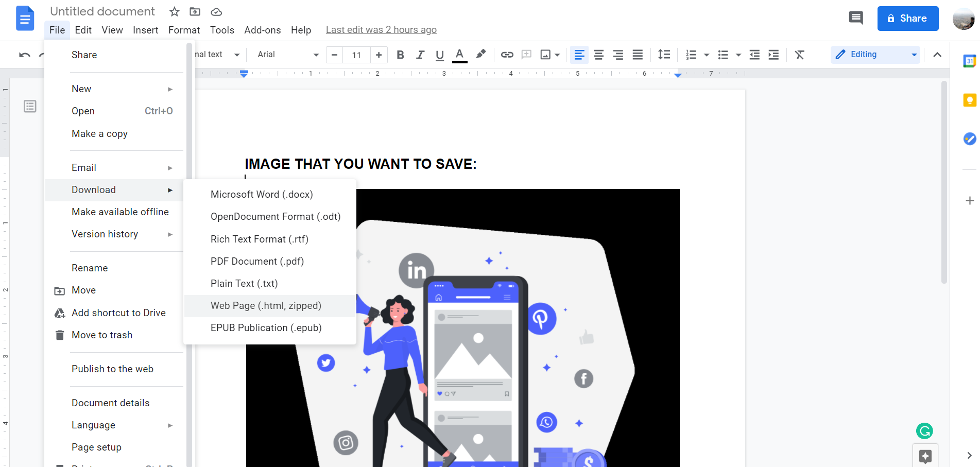Image resolution: width=980 pixels, height=467 pixels.
Task: Click the undo arrow icon
Action: [25, 55]
